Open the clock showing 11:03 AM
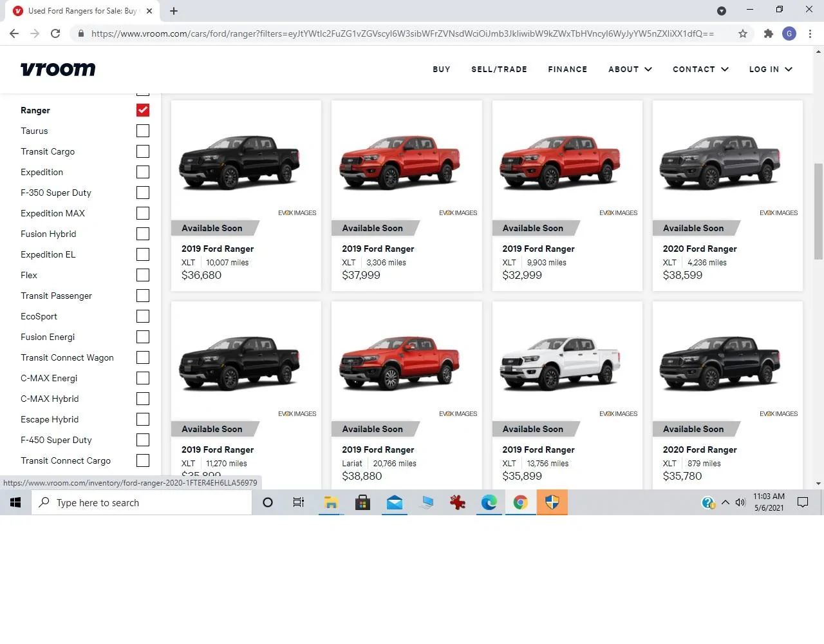 (x=769, y=502)
